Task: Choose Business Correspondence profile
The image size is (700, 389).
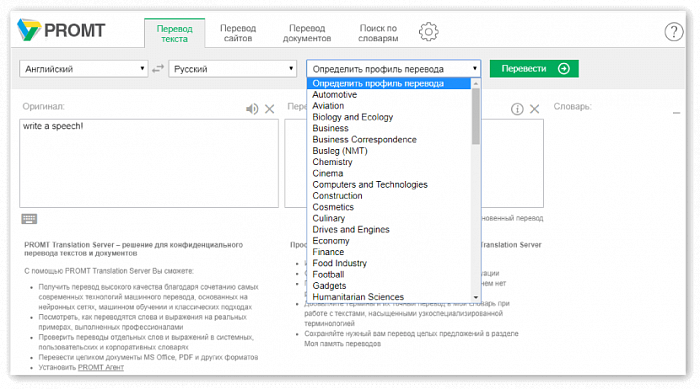Action: click(x=389, y=139)
